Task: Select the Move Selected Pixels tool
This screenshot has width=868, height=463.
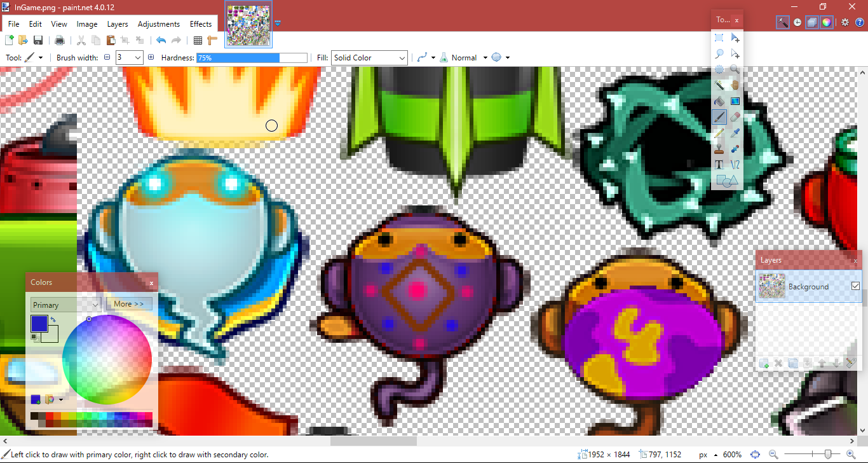Action: (x=735, y=38)
